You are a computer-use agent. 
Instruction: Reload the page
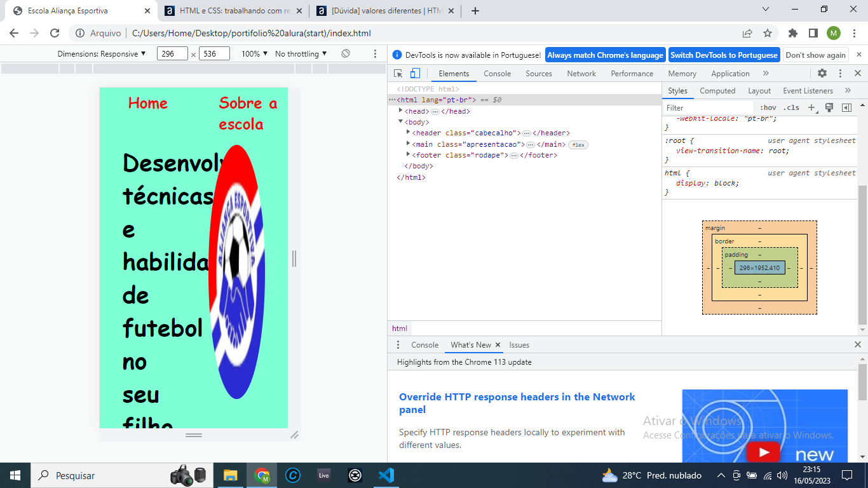tap(55, 33)
